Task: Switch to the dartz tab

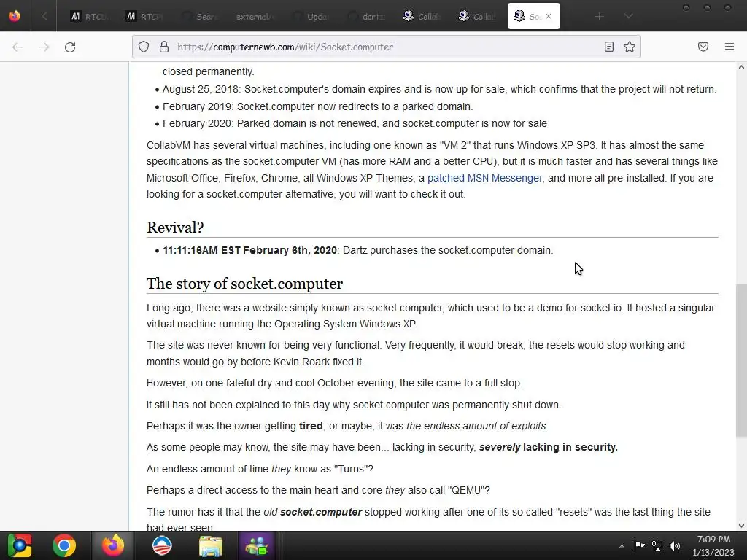Action: point(365,16)
